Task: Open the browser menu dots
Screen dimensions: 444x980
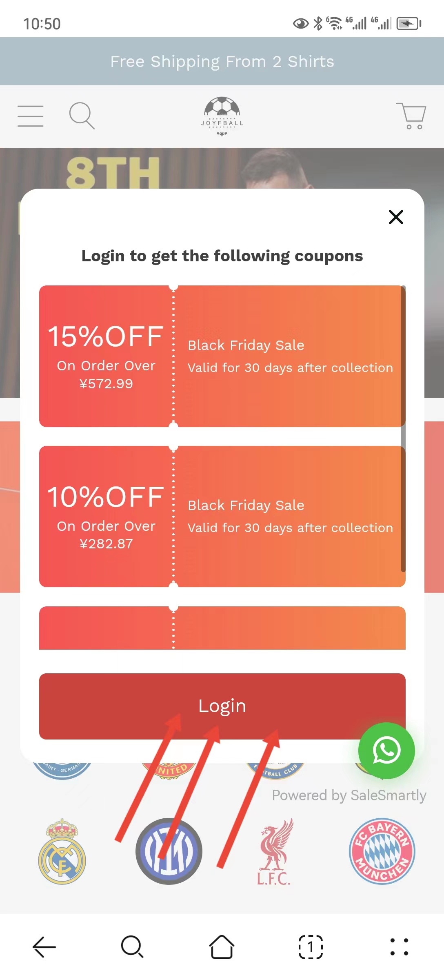Action: click(x=399, y=947)
